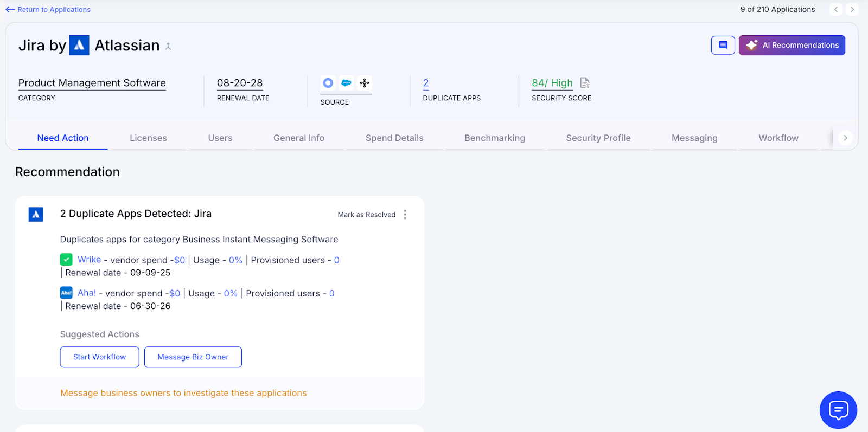This screenshot has width=868, height=432.
Task: Click the 9 of 210 Applications text
Action: coord(777,9)
